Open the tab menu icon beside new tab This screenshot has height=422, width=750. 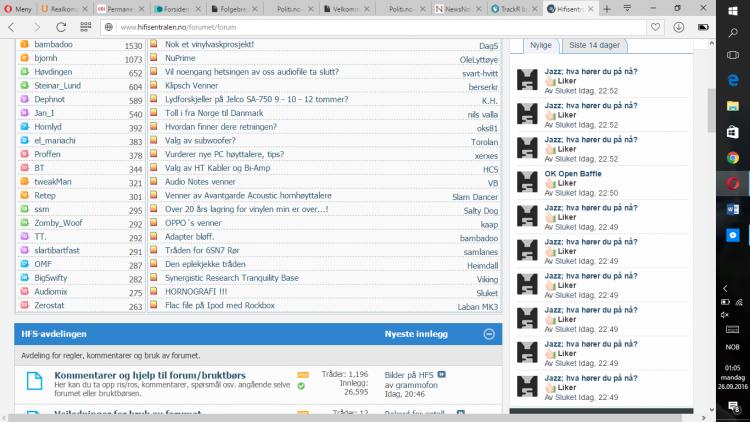(x=627, y=8)
